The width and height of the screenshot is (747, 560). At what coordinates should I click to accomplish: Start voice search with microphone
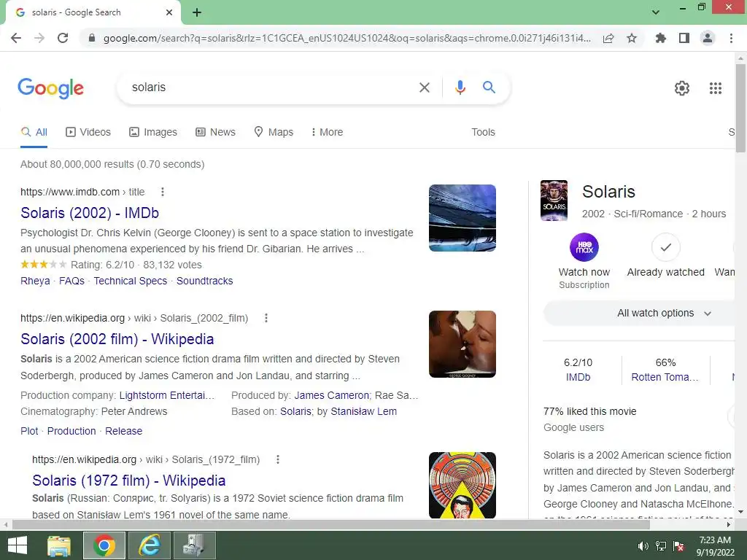click(x=460, y=87)
